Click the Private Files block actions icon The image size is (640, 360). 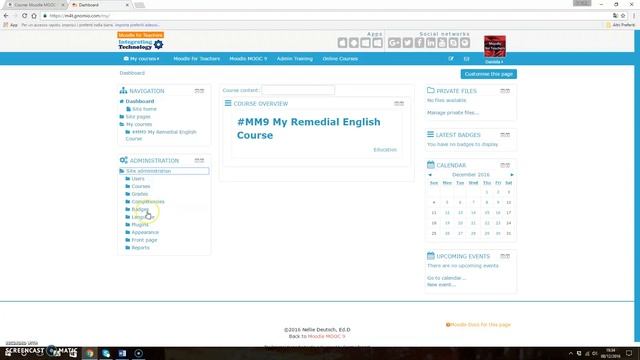pyautogui.click(x=505, y=91)
